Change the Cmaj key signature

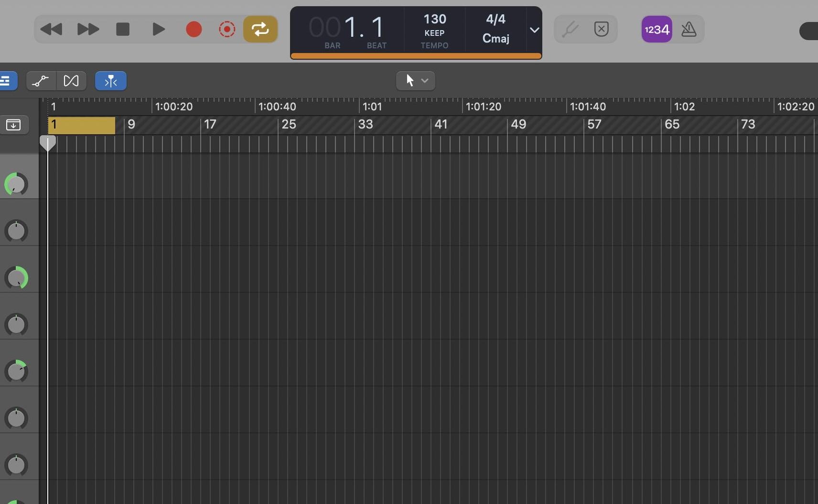(495, 38)
